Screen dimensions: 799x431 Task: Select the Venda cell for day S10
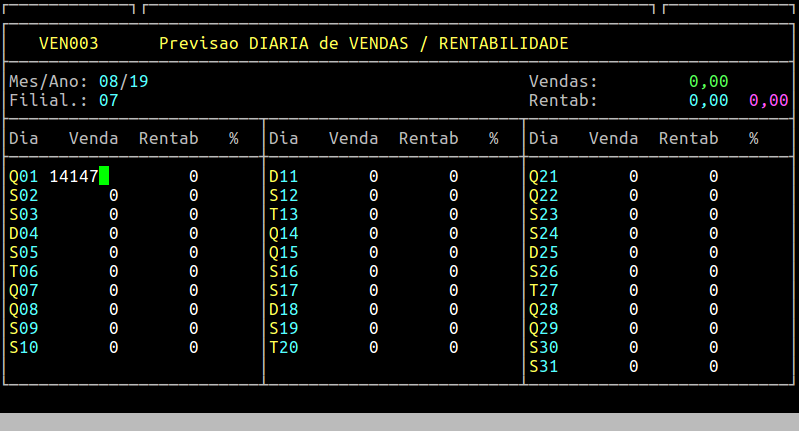click(113, 347)
